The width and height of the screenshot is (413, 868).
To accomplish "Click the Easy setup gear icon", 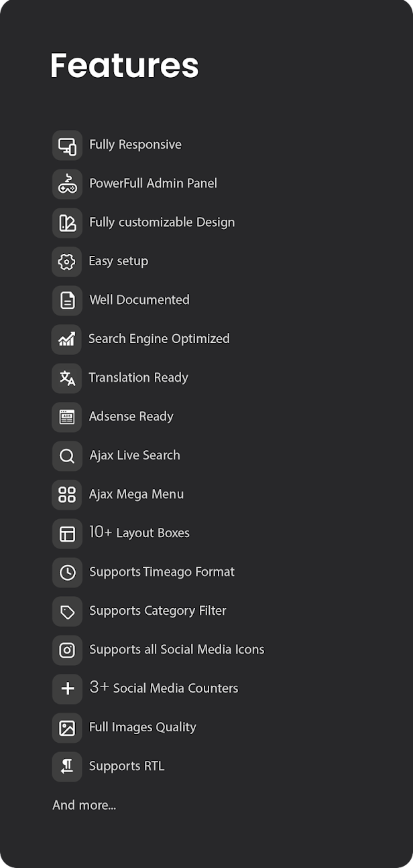I will click(67, 262).
